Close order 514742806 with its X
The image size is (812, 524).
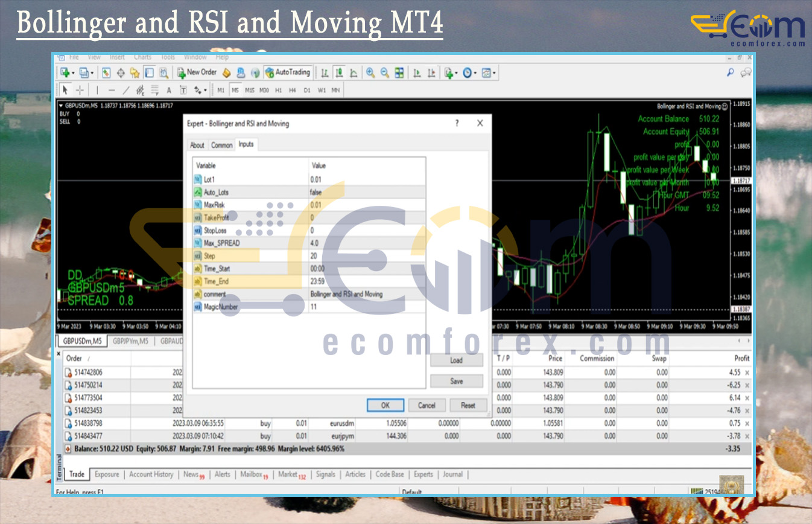click(747, 372)
